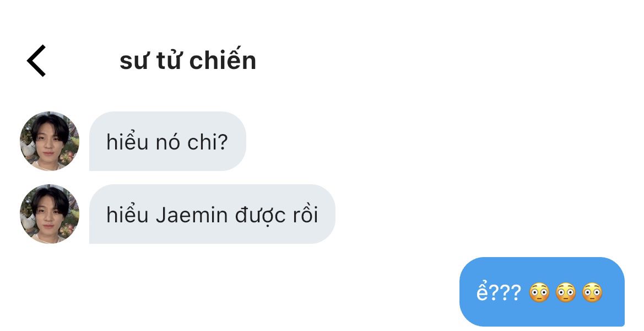Select the "hiểu Jaemin được rồi" message bubble

[x=212, y=215]
